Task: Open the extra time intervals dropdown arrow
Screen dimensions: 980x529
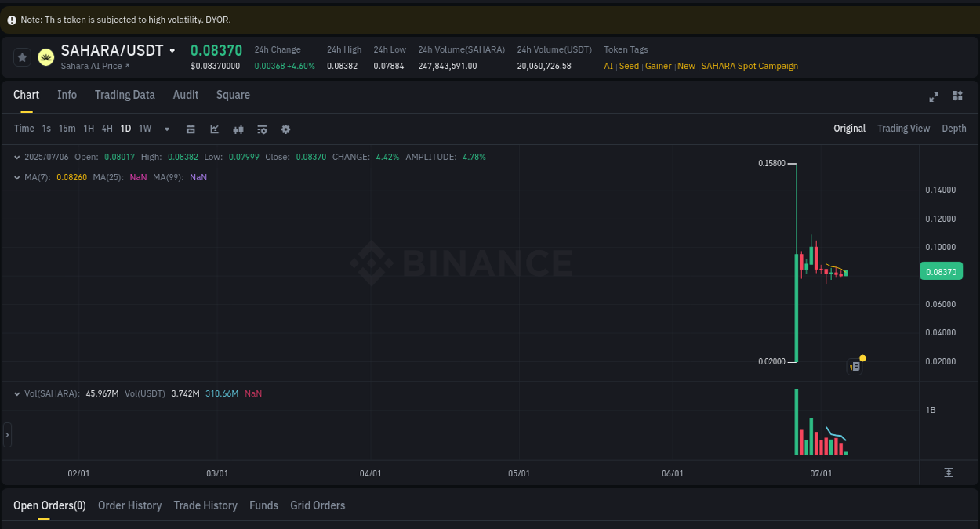Action: pos(166,129)
